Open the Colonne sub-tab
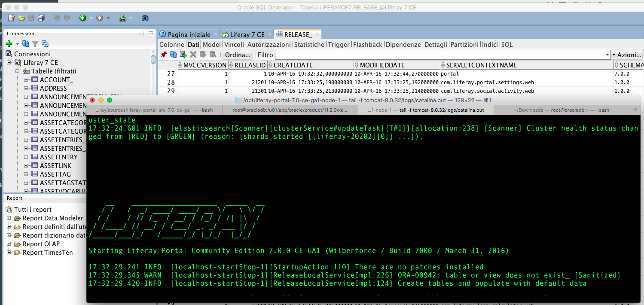Viewport: 644px width, 305px height. click(x=172, y=45)
